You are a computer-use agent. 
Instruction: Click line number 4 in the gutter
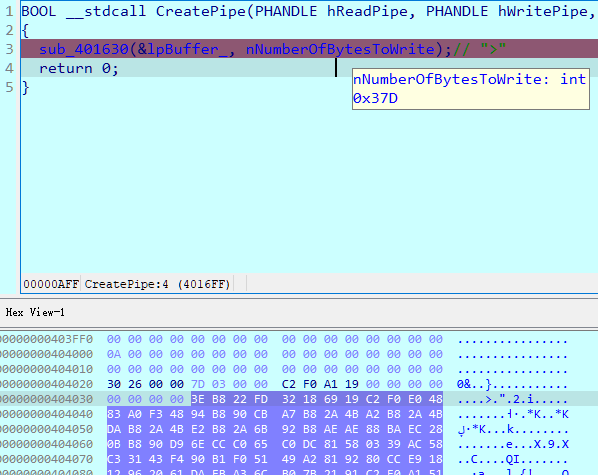click(x=10, y=68)
